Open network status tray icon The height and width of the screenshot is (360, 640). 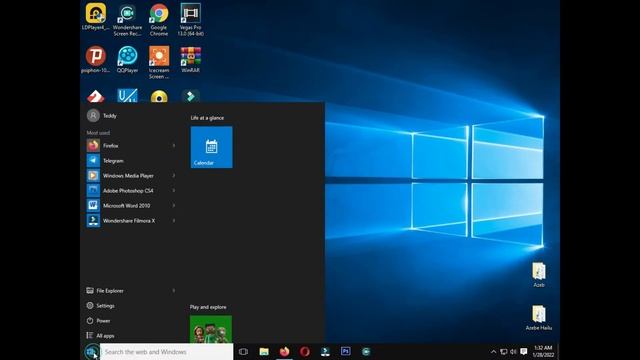point(504,352)
